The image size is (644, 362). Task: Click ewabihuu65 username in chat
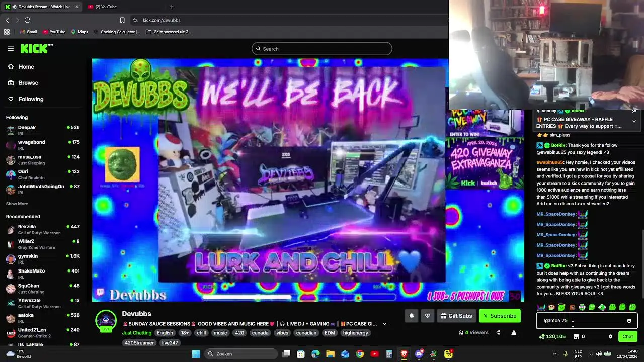[550, 162]
